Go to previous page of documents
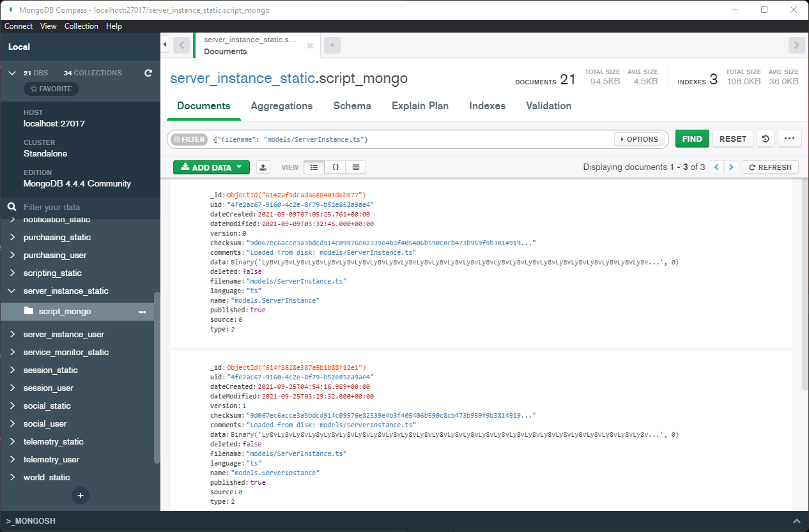809x532 pixels. click(717, 167)
